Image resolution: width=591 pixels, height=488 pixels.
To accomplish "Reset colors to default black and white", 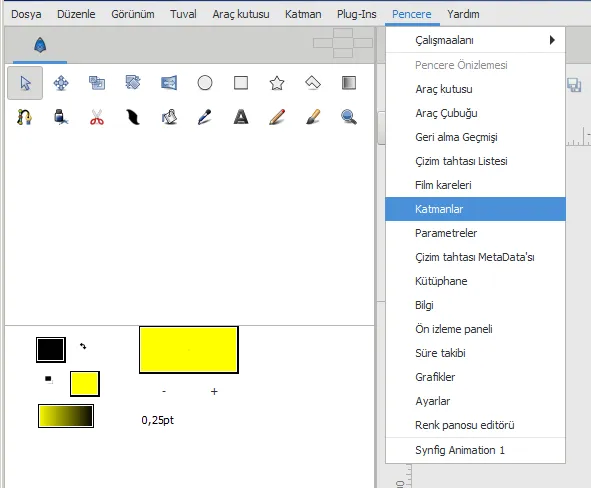I will (49, 379).
